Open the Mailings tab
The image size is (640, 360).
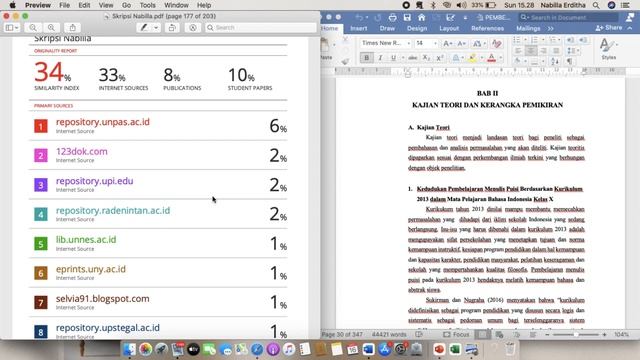tap(528, 28)
